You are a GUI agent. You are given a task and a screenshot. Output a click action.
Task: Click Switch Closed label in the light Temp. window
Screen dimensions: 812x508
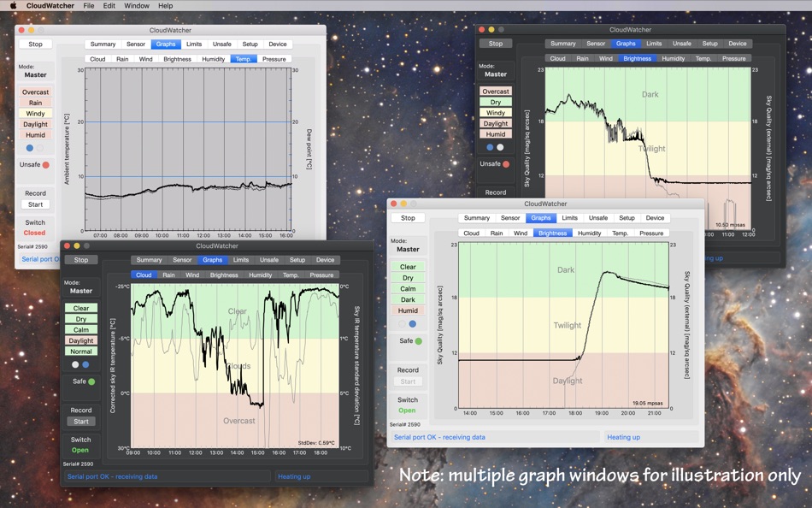click(x=34, y=233)
